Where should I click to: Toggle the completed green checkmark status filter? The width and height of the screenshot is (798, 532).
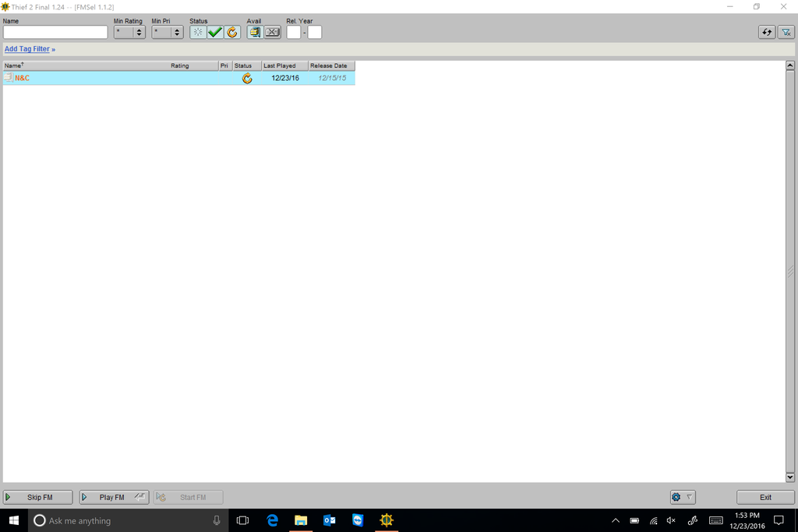coord(215,32)
